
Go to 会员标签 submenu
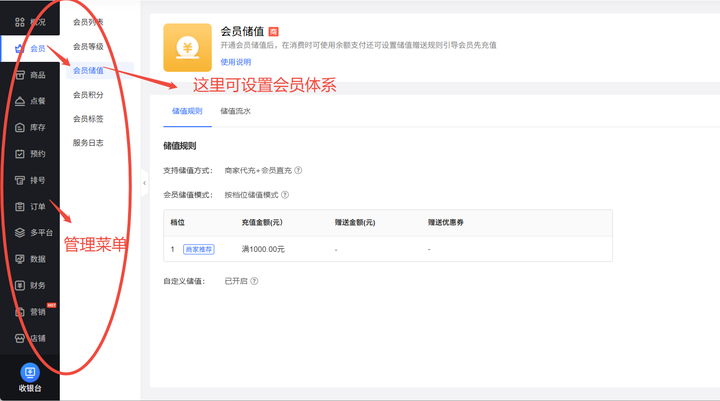88,119
